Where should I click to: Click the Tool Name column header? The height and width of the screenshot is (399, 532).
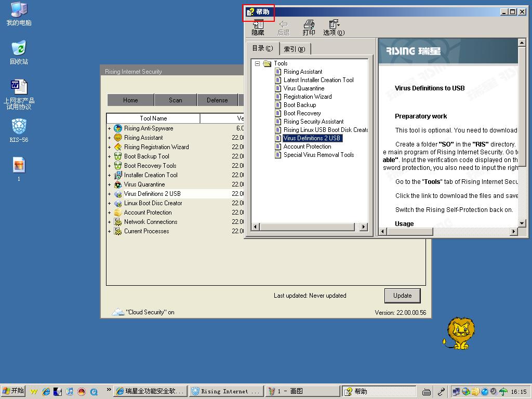tap(153, 118)
